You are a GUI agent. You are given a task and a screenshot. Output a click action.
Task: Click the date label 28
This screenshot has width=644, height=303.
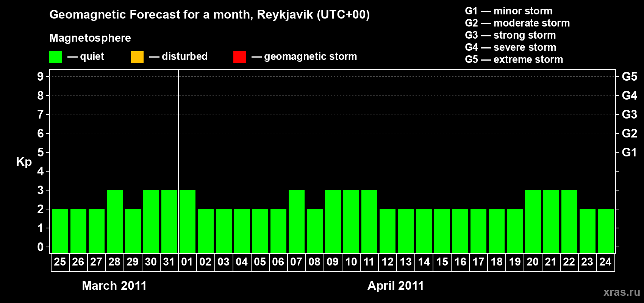point(114,262)
